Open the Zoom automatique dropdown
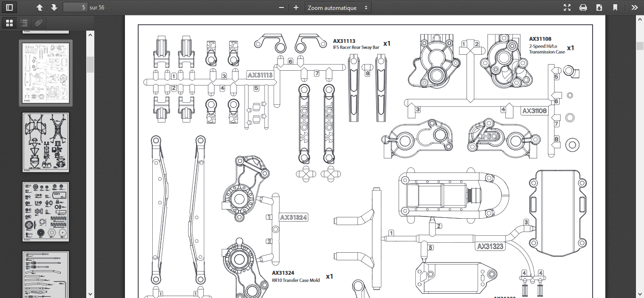644x298 pixels. 338,8
